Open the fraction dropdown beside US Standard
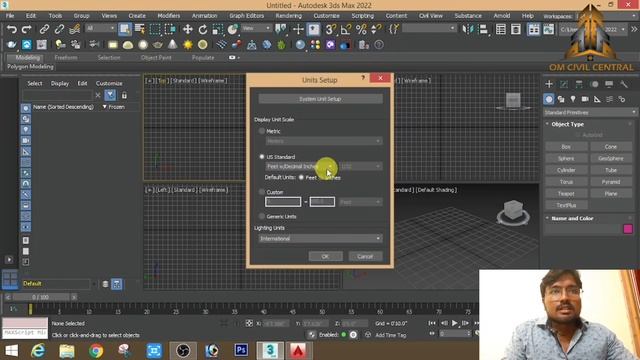The image size is (640, 360). tap(361, 167)
